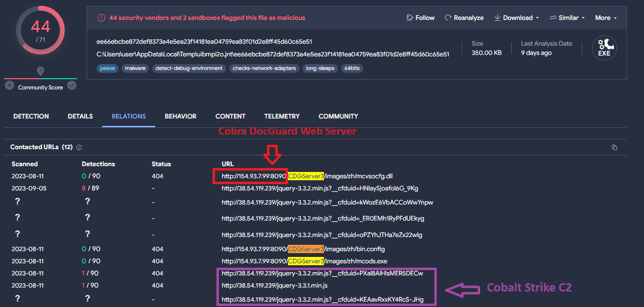Click the copy icon above the URL list
Image resolution: width=644 pixels, height=307 pixels.
point(614,147)
